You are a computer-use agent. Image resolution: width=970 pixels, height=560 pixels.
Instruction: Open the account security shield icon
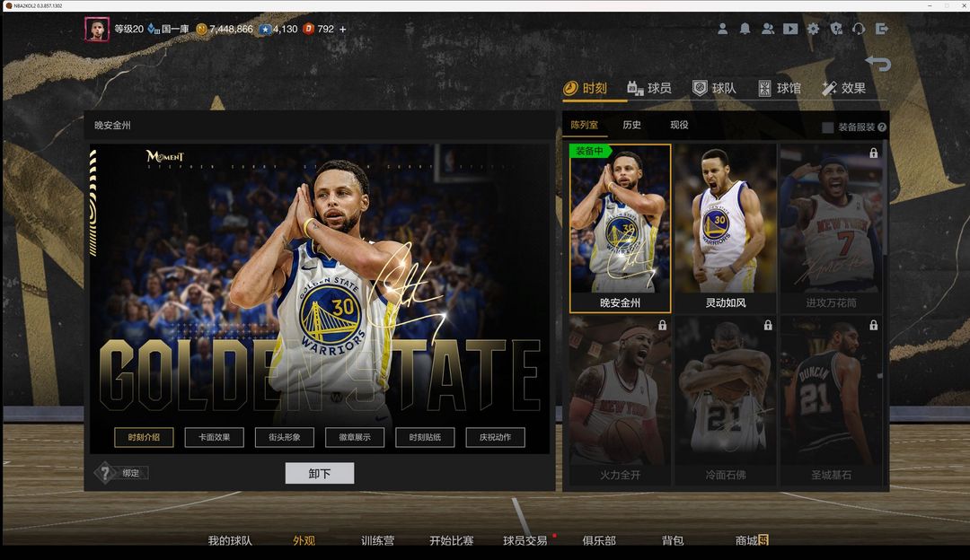click(x=836, y=29)
